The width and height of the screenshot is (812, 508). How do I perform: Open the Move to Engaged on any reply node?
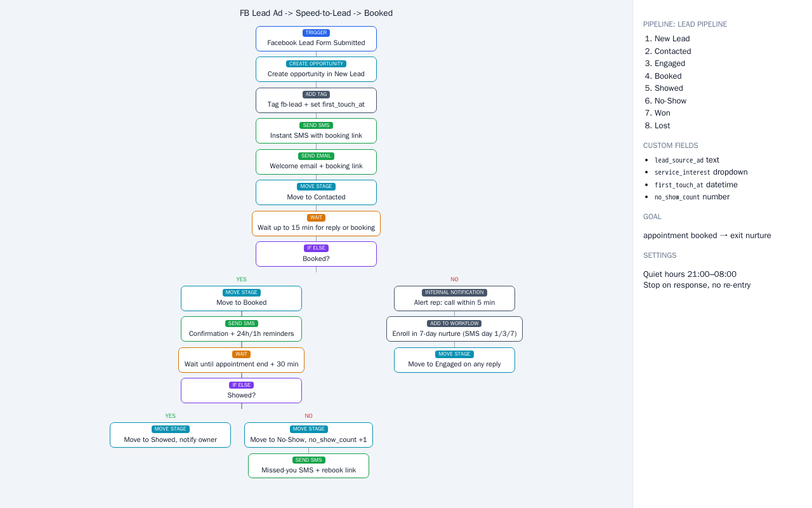point(454,360)
